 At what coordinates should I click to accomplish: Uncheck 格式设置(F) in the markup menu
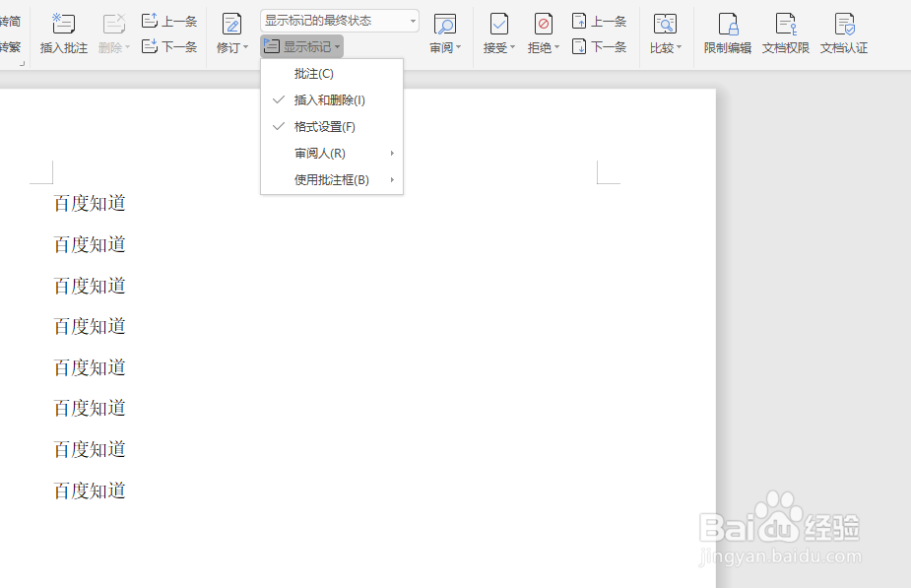coord(332,127)
